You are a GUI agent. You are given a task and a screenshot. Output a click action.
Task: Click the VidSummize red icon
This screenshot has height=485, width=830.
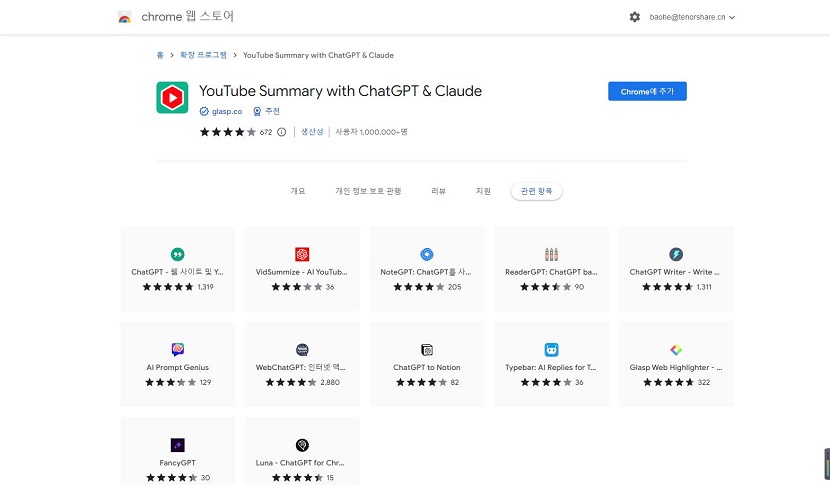point(302,254)
